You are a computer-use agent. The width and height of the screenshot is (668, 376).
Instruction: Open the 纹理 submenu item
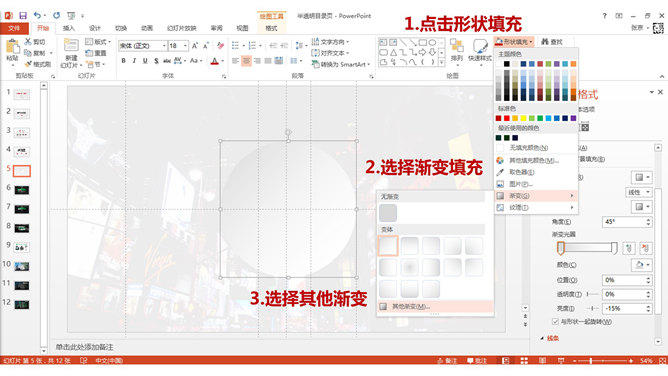coord(536,207)
